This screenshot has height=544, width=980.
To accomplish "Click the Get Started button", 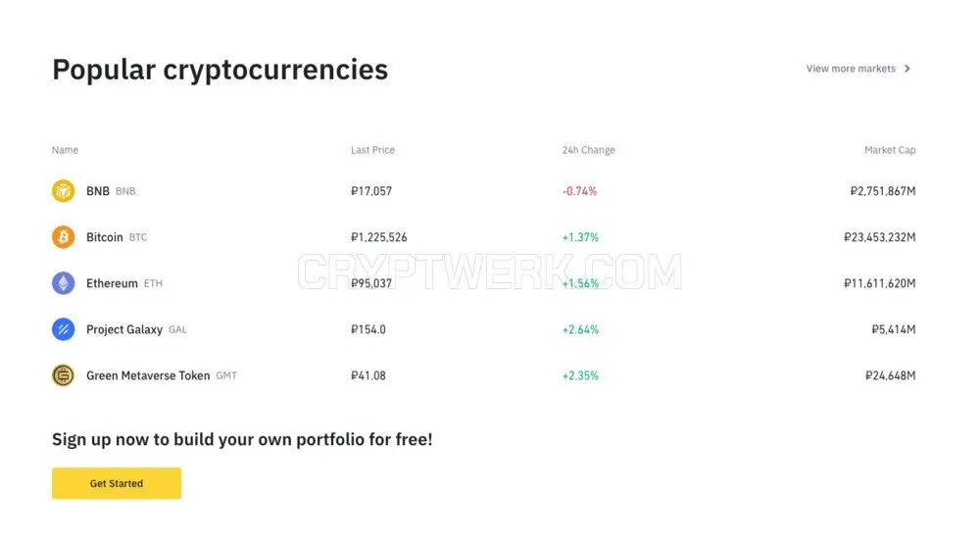I will [x=117, y=483].
